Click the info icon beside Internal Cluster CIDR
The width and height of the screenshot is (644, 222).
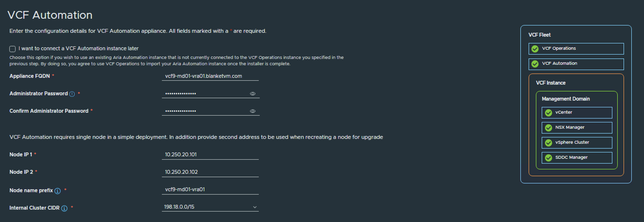coord(64,208)
